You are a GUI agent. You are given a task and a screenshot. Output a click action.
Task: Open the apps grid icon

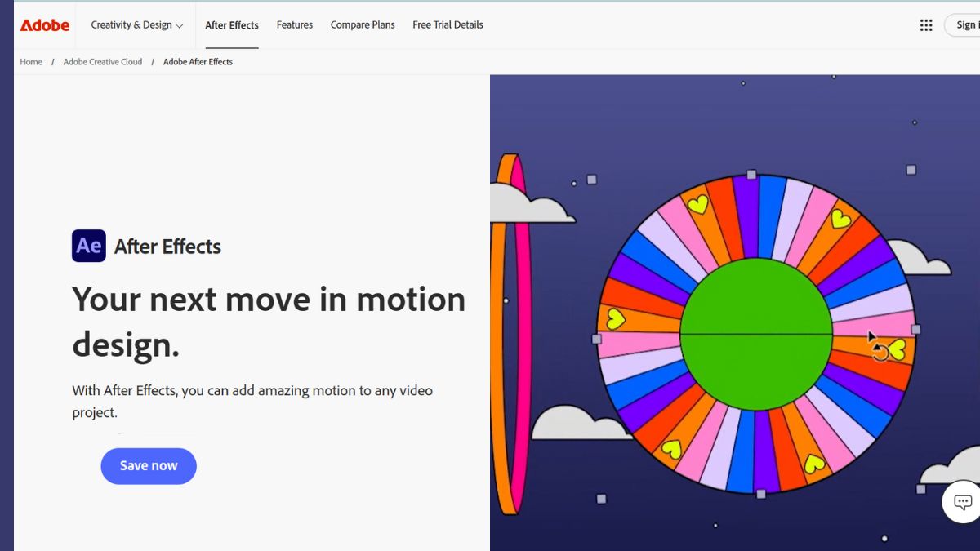926,25
